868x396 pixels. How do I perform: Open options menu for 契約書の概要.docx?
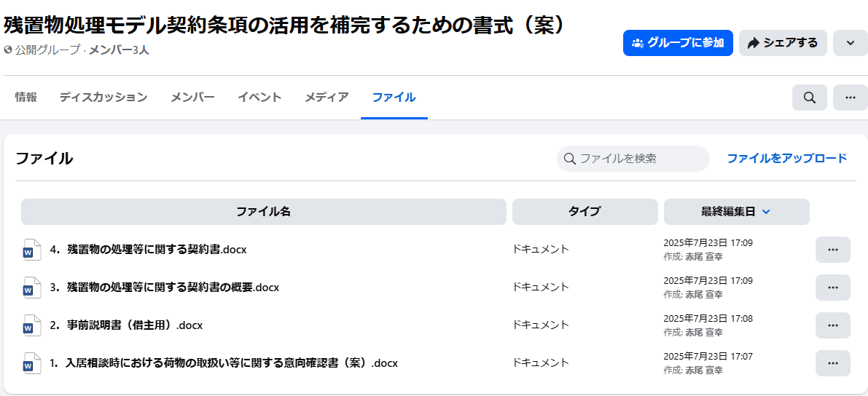[x=832, y=288]
